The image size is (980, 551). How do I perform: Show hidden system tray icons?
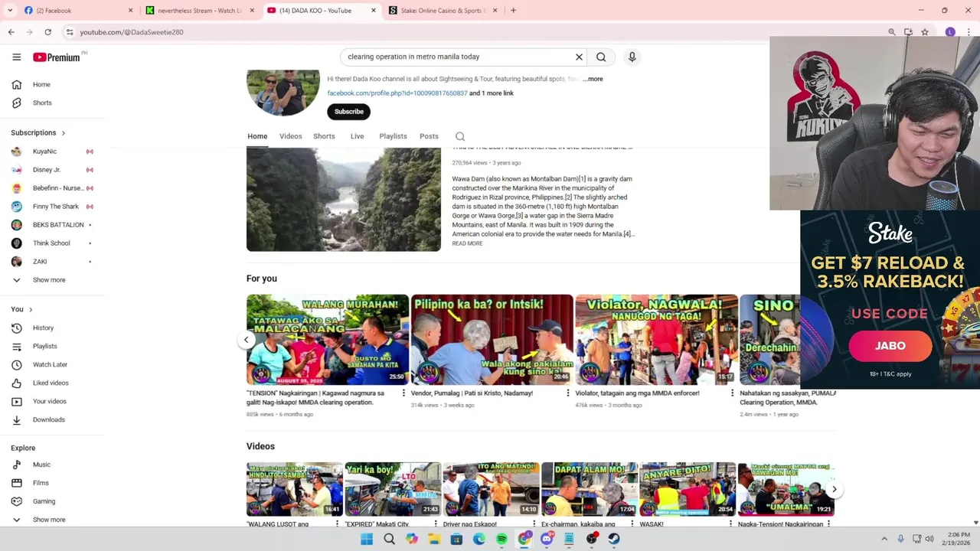(x=884, y=539)
